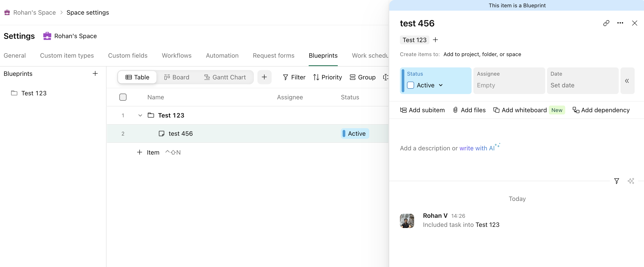Add a new view with the plus button
Viewport: 644px width, 267px height.
(x=264, y=77)
